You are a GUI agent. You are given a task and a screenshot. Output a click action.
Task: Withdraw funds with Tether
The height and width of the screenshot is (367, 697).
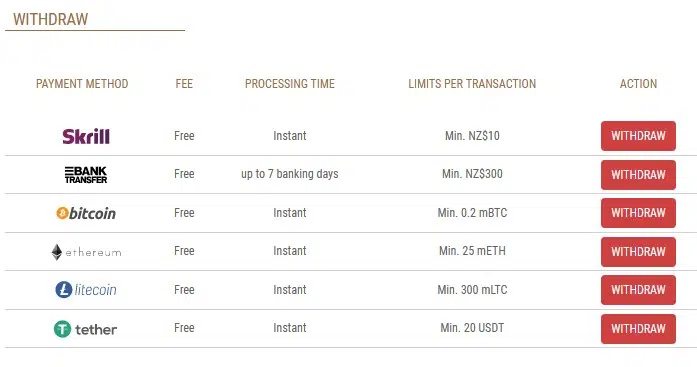click(638, 329)
